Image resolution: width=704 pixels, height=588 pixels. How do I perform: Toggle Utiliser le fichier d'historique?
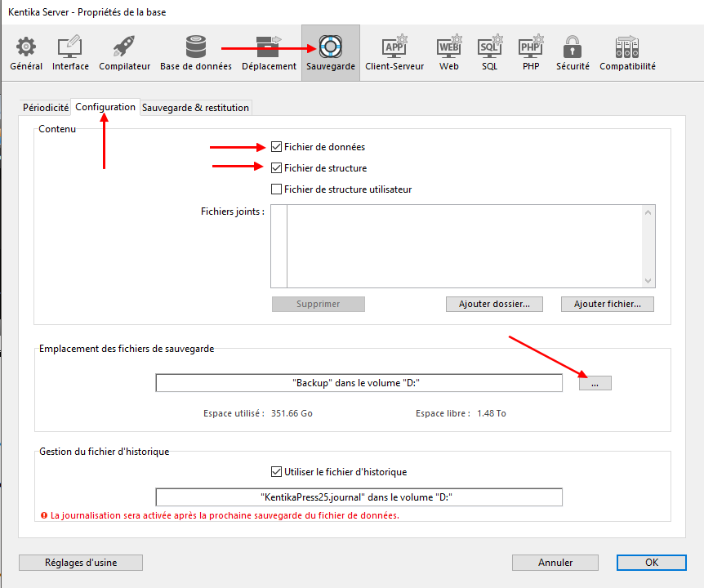(x=276, y=472)
